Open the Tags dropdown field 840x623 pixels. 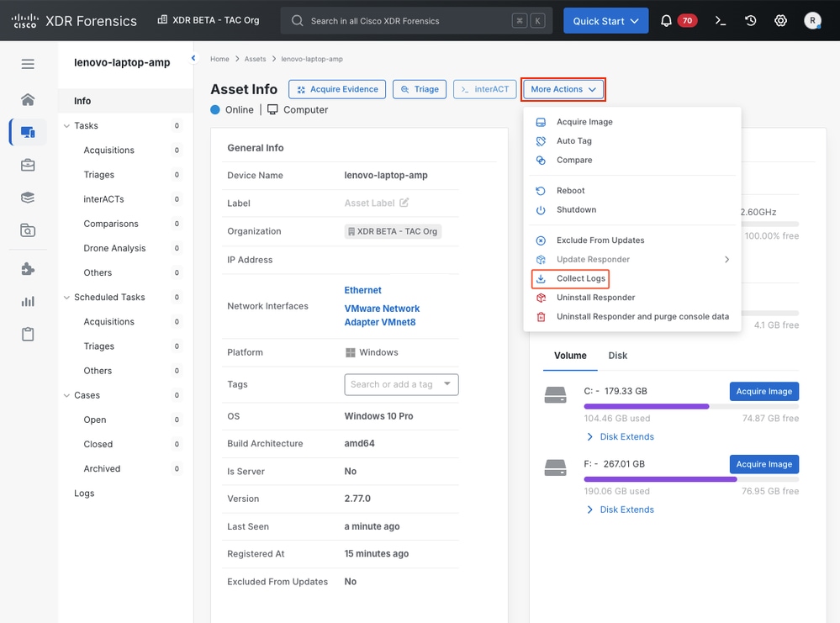coord(401,384)
